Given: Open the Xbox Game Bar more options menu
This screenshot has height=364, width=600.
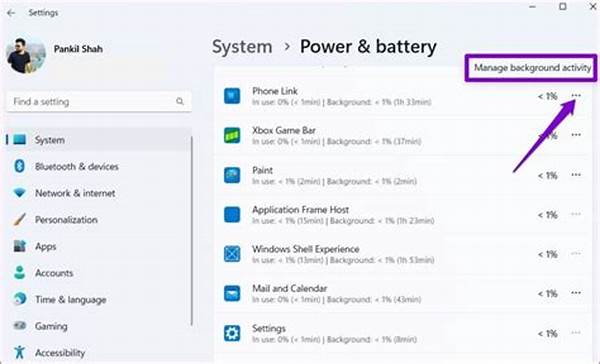Looking at the screenshot, I should (x=576, y=135).
